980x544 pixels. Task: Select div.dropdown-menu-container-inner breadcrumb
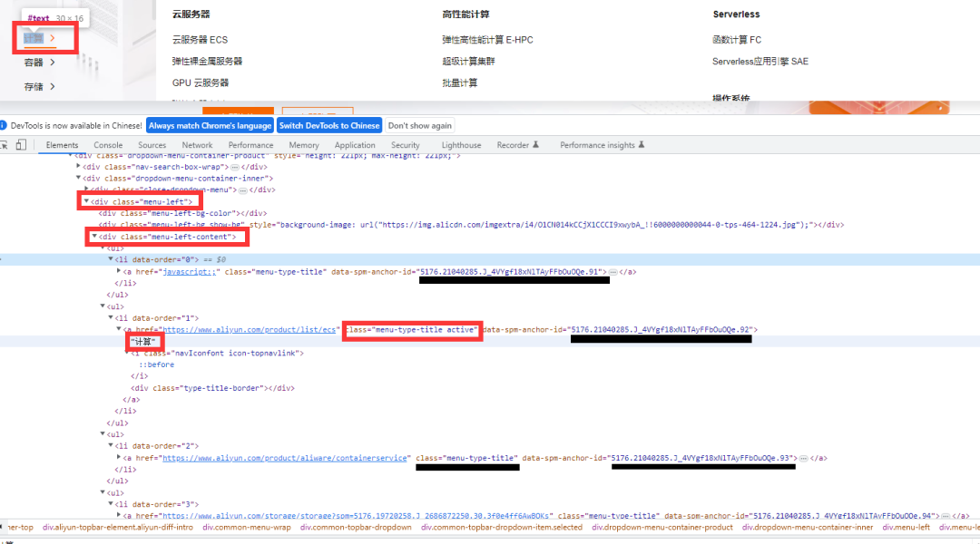(x=808, y=528)
